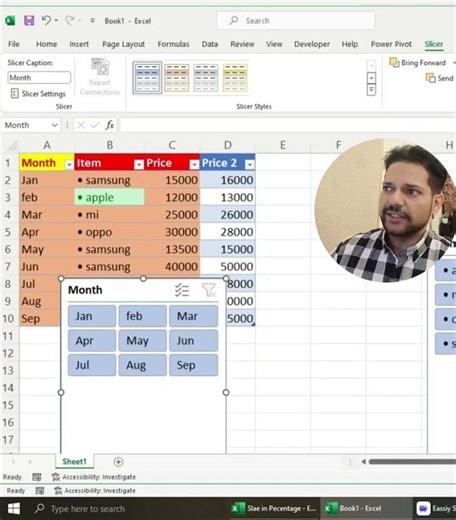456x520 pixels.
Task: Open Customize Quick Access Toolbar arrow
Action: (x=93, y=21)
